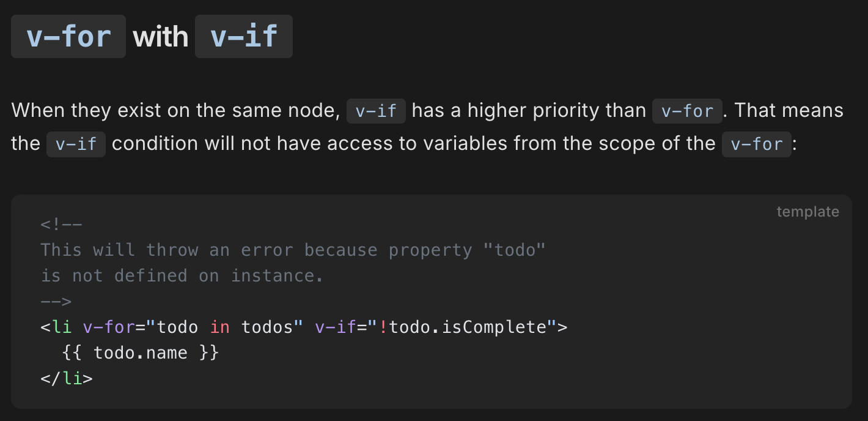Click the "<!--" comment opener in the code

[61, 225]
